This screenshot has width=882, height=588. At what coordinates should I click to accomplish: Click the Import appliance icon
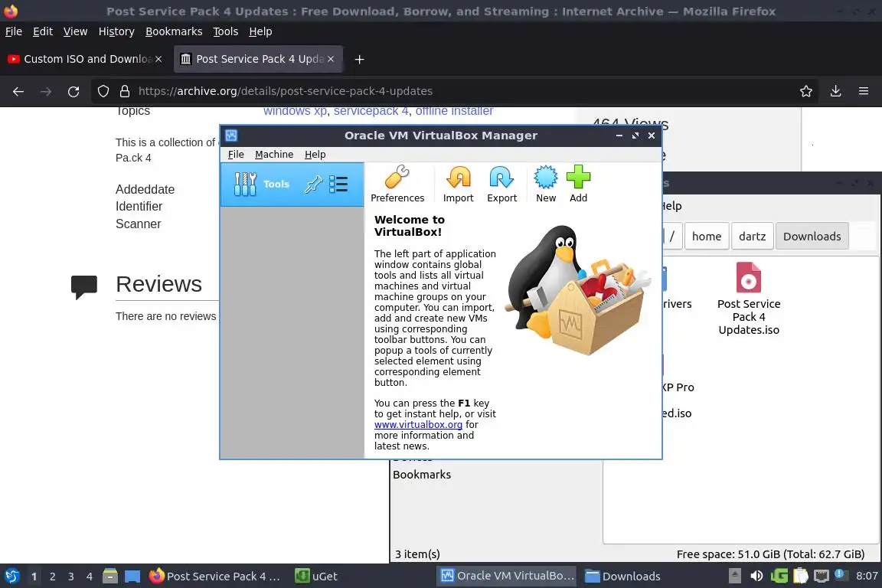pyautogui.click(x=458, y=184)
